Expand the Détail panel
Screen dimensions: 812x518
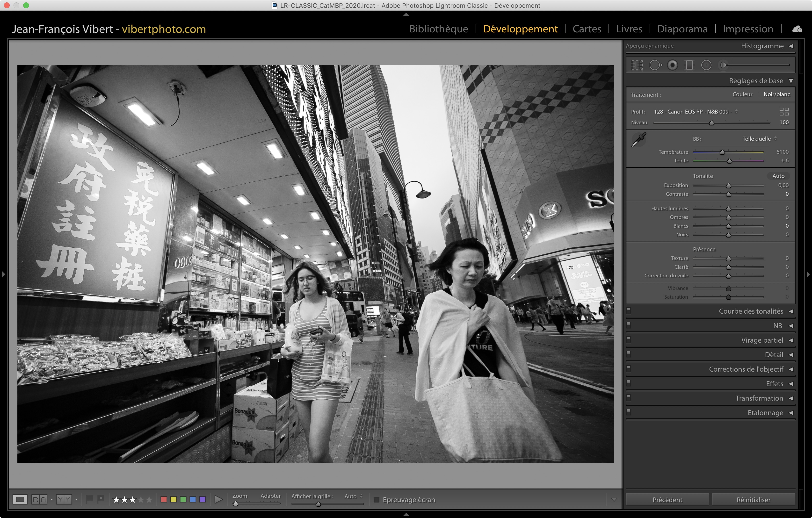(x=774, y=354)
